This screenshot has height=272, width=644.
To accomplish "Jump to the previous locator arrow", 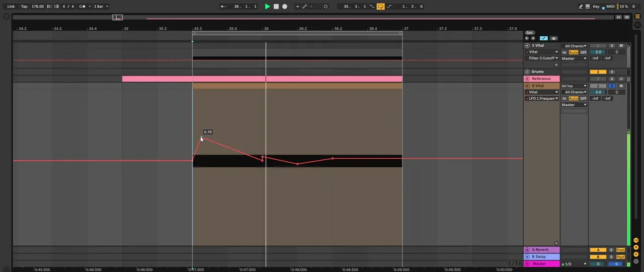I will 527,38.
